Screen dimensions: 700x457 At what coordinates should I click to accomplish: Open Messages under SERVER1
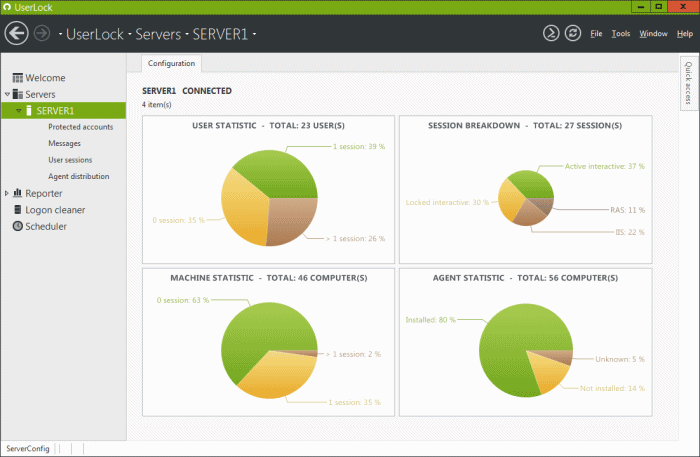click(64, 143)
